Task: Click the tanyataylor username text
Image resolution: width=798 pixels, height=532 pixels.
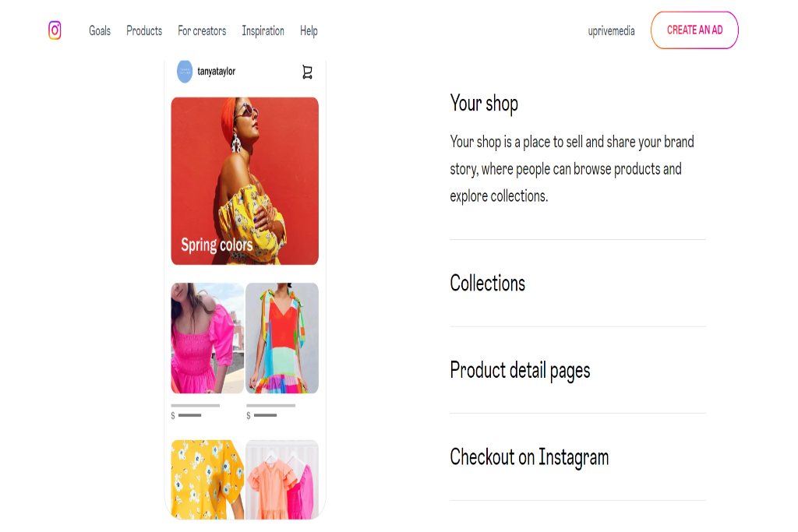Action: pos(217,72)
